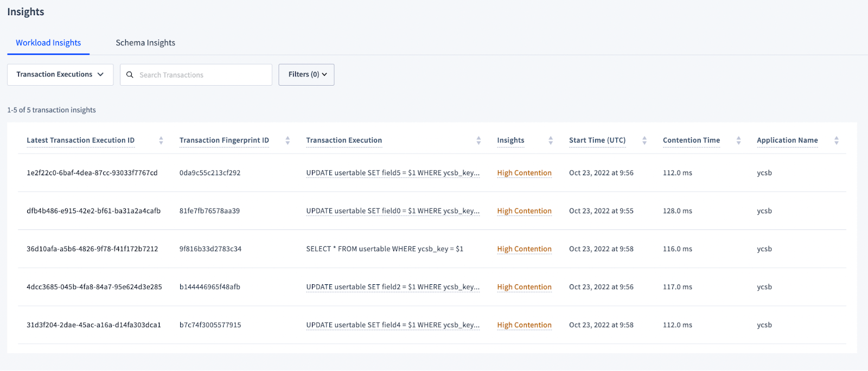The width and height of the screenshot is (868, 371).
Task: Sort by Start Time (UTC) arrows
Action: click(x=644, y=140)
